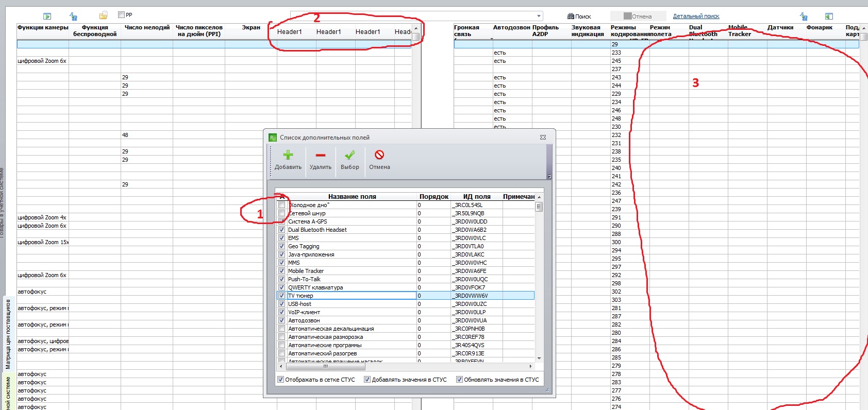Screen dimensions: 868x410
Task: Click dialog list vertical scrollbar up arrow
Action: [539, 197]
